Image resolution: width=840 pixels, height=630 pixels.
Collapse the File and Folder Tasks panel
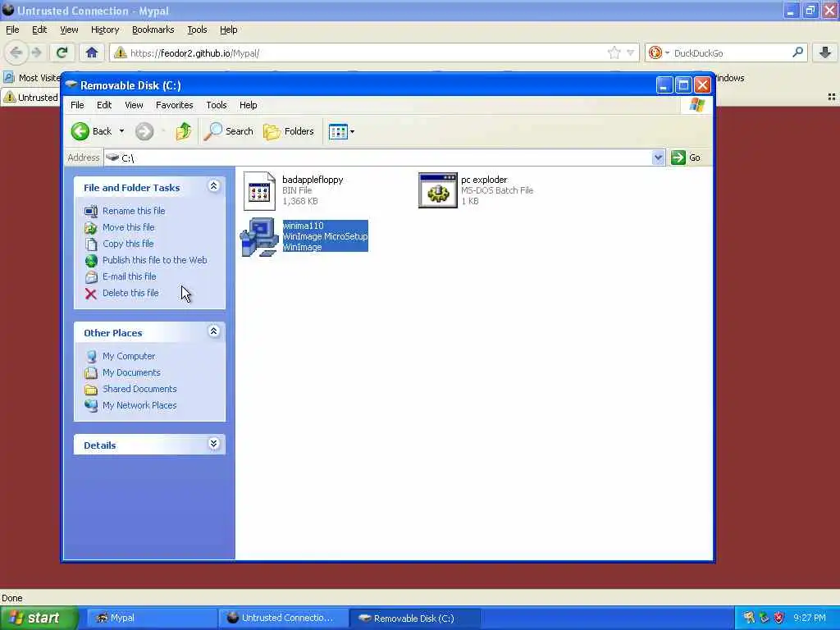tap(214, 186)
